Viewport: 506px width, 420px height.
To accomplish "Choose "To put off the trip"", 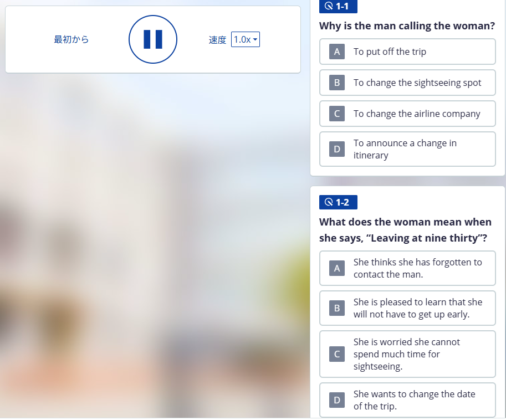I will (390, 52).
